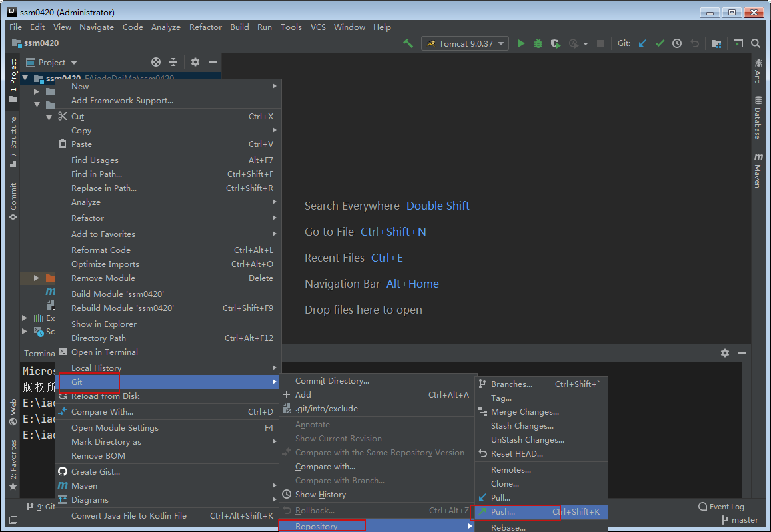Select Pull... in the Repository submenu
This screenshot has height=532, width=771.
tap(541, 497)
